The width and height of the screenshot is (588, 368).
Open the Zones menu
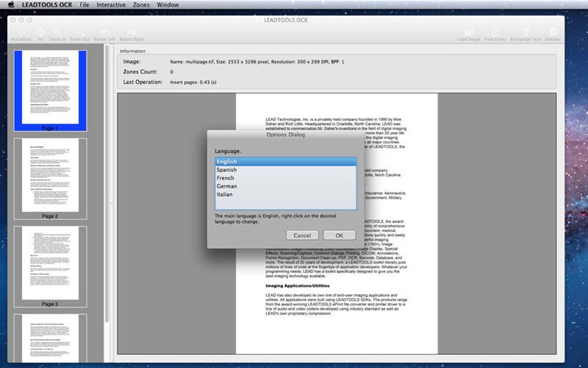[141, 5]
